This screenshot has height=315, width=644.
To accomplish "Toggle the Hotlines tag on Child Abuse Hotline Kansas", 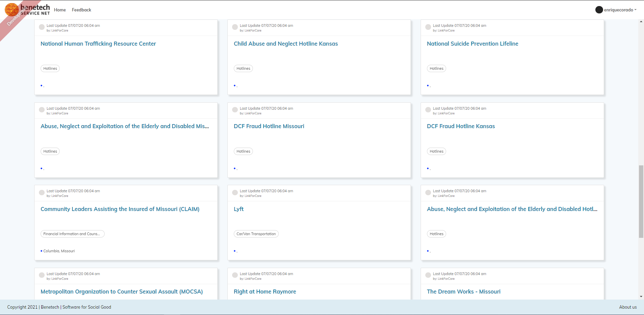I will [x=243, y=68].
